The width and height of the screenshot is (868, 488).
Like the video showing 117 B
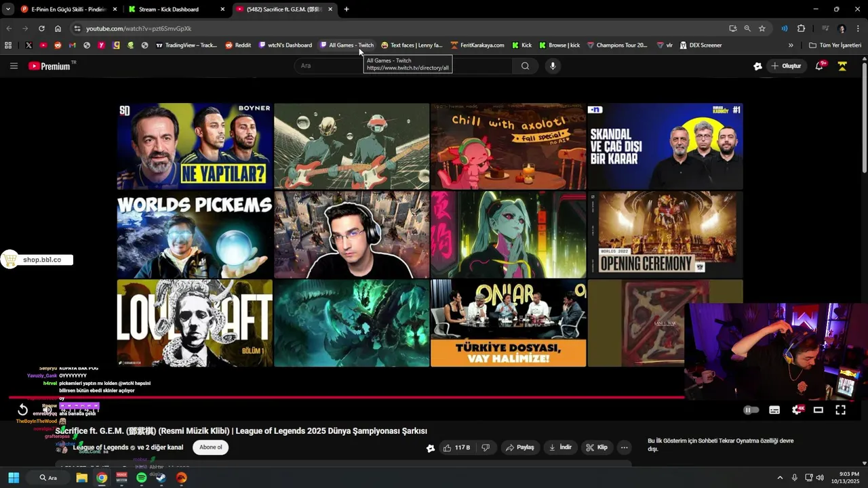point(456,447)
